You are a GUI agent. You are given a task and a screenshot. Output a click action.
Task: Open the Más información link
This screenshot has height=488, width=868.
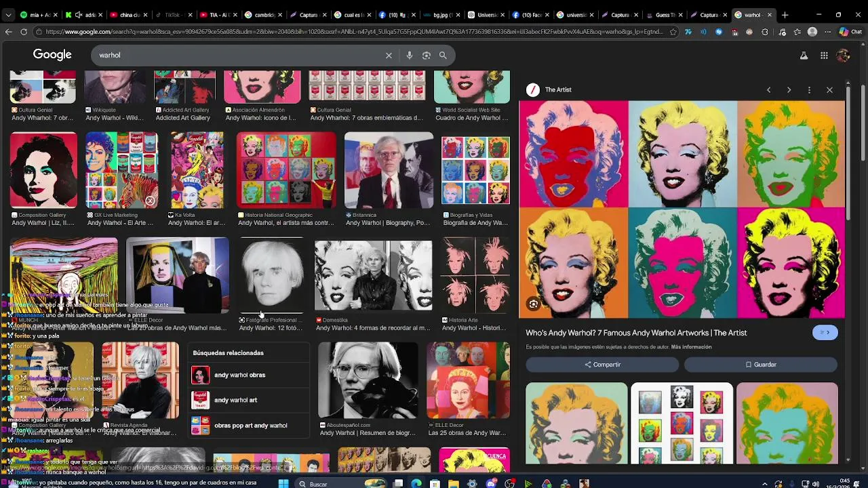pos(691,347)
